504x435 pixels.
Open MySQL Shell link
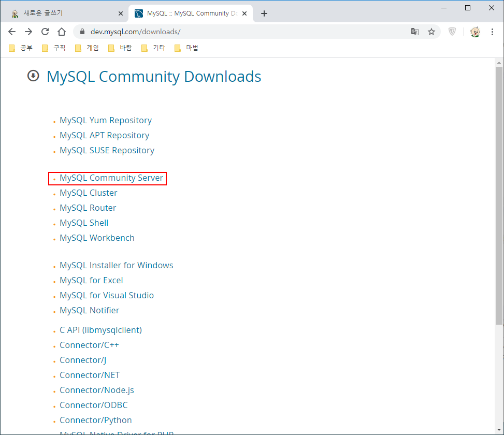(84, 223)
